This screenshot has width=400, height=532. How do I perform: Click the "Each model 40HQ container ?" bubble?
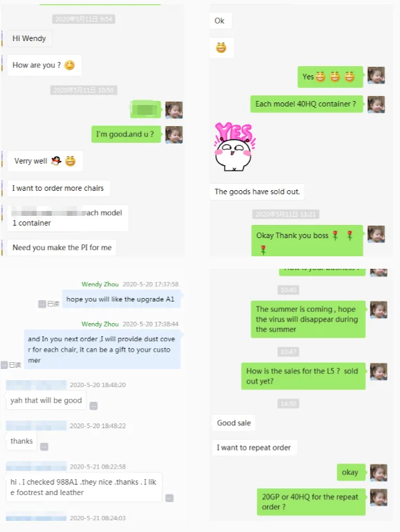click(x=306, y=104)
